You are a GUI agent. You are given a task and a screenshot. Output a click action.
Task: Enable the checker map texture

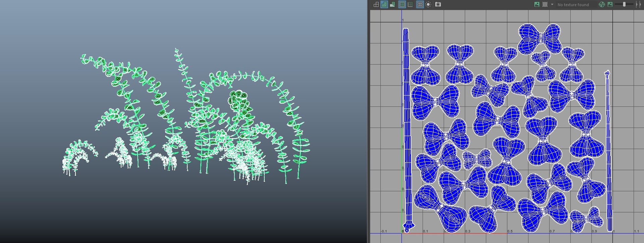coord(545,4)
